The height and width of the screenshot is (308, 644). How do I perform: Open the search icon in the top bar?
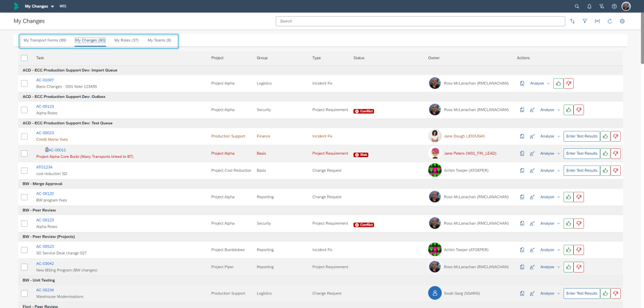[x=577, y=6]
